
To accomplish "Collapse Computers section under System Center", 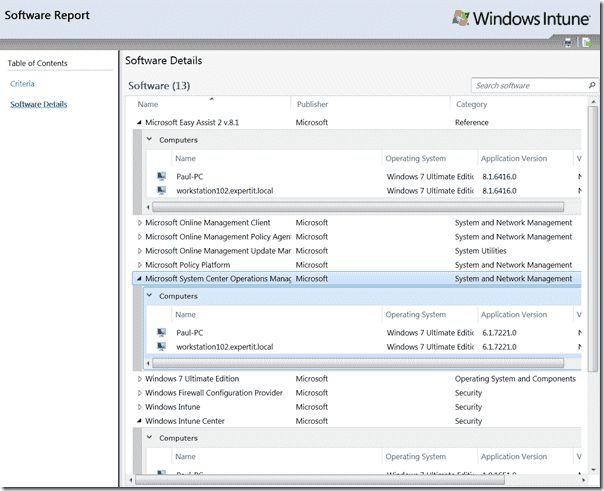I will (149, 296).
